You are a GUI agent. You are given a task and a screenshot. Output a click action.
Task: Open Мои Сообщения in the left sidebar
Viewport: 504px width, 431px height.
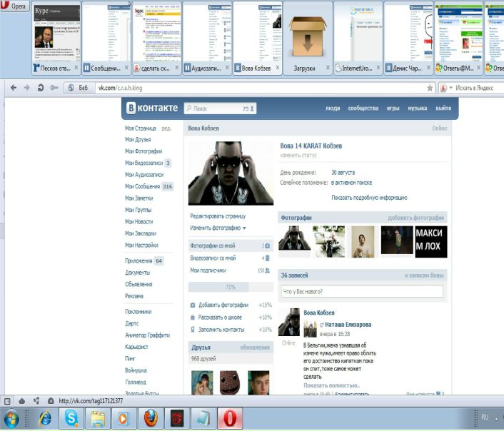click(x=143, y=186)
